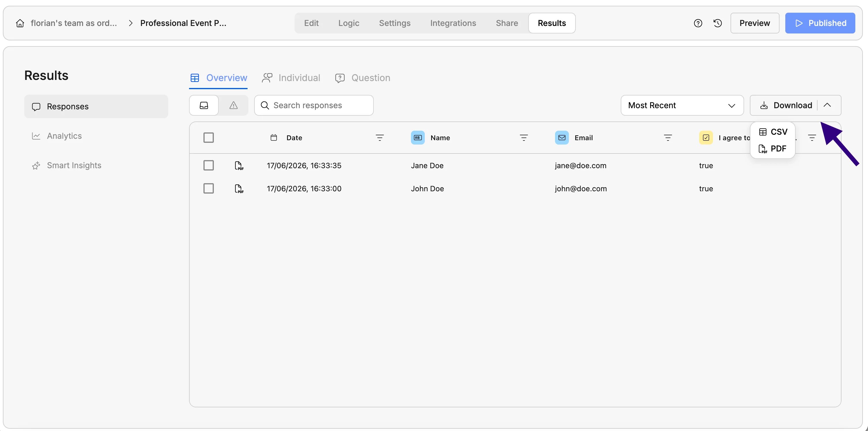Show warning triangle responses filter
This screenshot has width=868, height=431.
click(x=233, y=105)
